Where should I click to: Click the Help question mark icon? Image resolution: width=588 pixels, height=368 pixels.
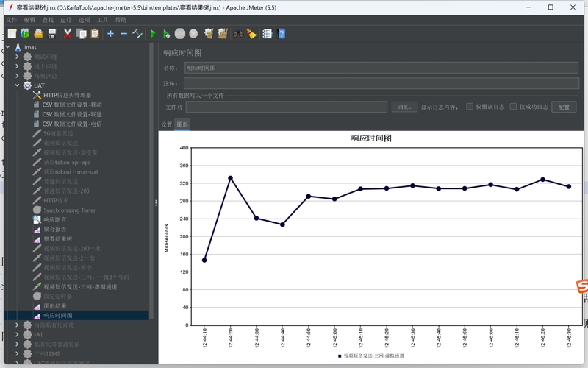click(x=281, y=34)
